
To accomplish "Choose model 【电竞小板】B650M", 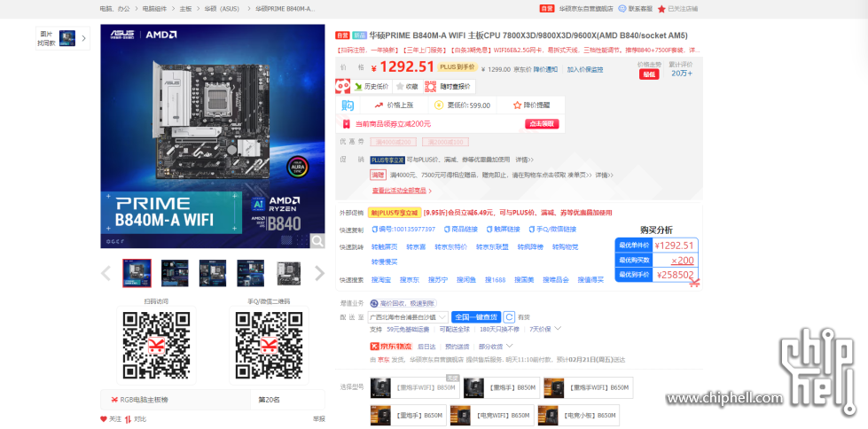I will [x=578, y=415].
